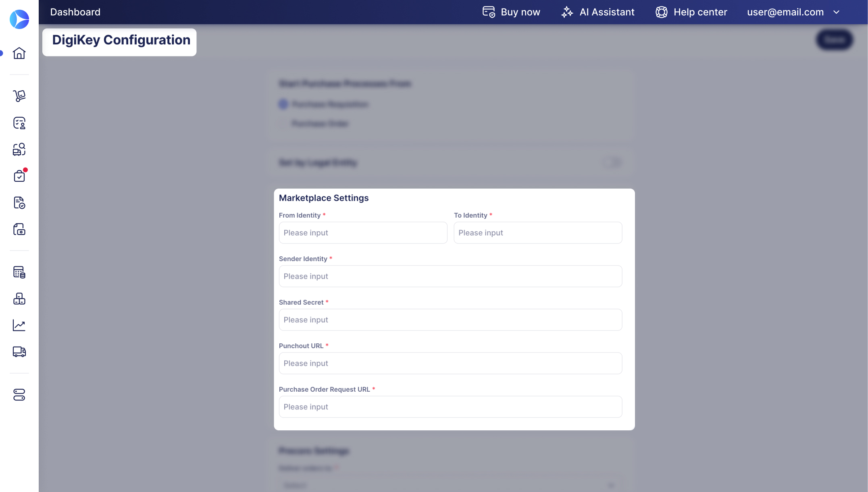
Task: Open the toggle switches settings icon
Action: [x=19, y=394]
